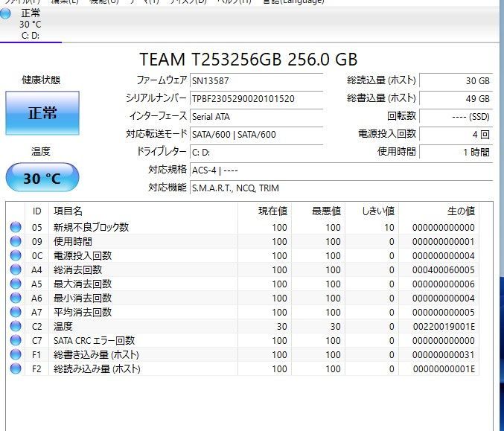504x431 pixels.
Task: Click the 対応規格 field ACS-4
Action: coord(342,170)
